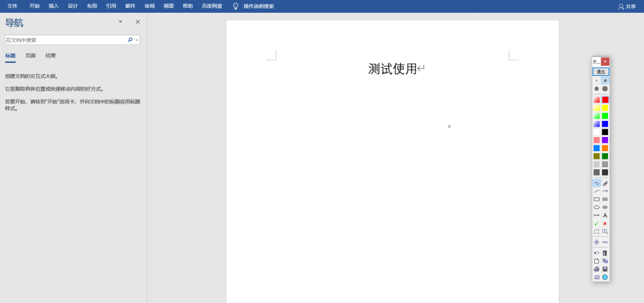Save with the floppy disk icon
Viewport: 644px width, 303px height.
point(605,269)
